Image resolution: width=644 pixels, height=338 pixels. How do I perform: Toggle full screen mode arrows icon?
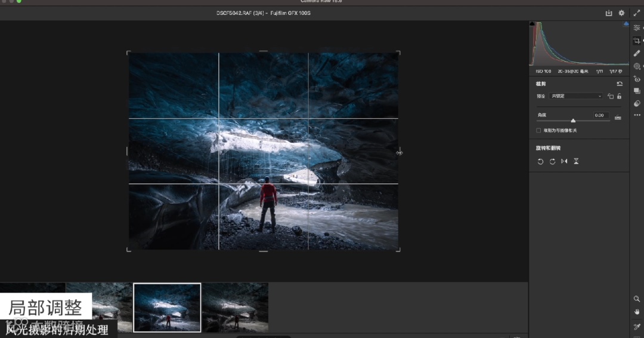[637, 13]
